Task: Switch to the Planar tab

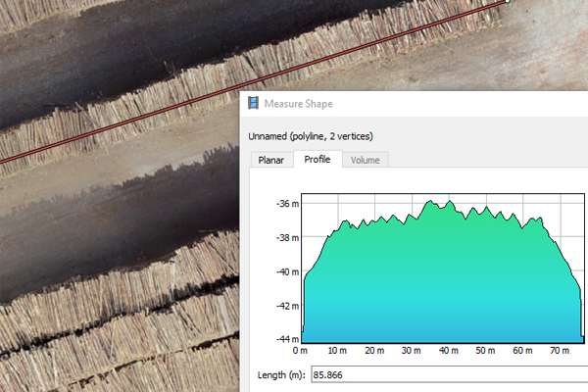Action: click(270, 160)
